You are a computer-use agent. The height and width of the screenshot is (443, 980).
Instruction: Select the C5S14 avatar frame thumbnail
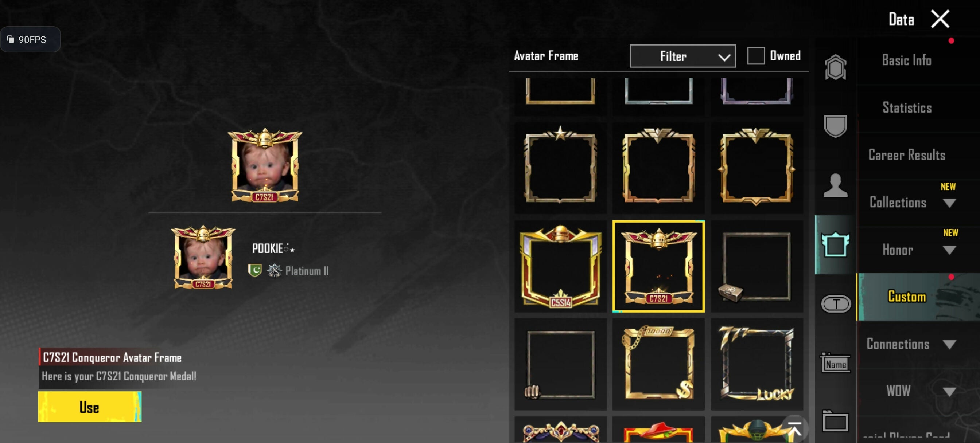560,266
